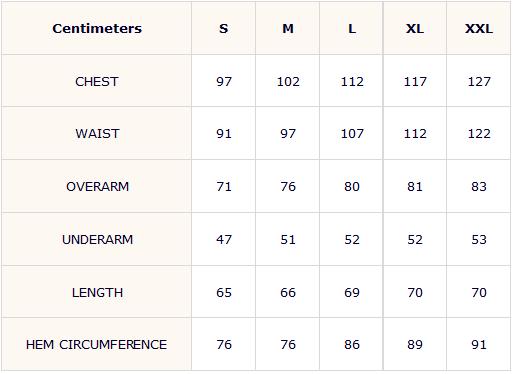Select chest value 102 for size M
This screenshot has height=374, width=514.
288,82
